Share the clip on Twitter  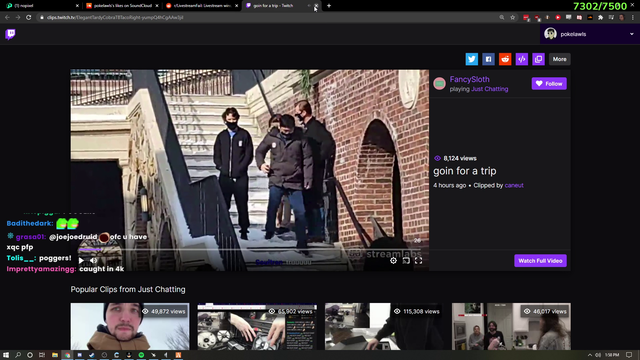(471, 59)
